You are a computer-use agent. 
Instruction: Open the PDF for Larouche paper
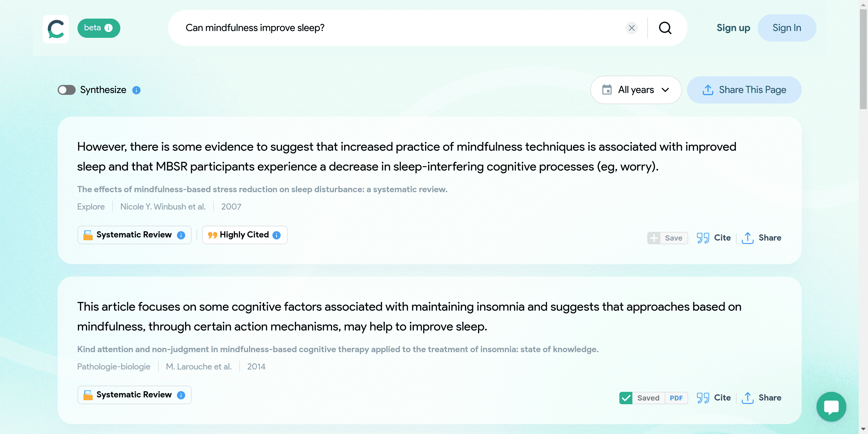coord(676,398)
